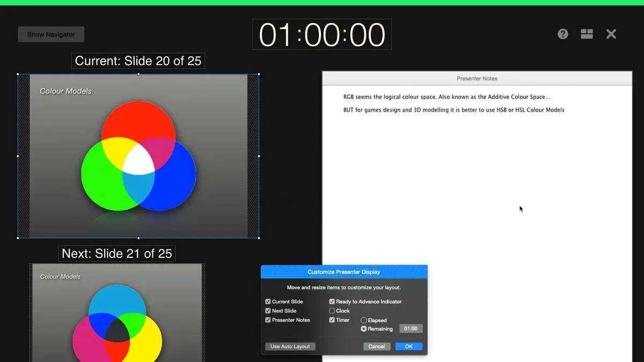644x362 pixels.
Task: Uncheck the Current Slide checkbox
Action: 268,301
